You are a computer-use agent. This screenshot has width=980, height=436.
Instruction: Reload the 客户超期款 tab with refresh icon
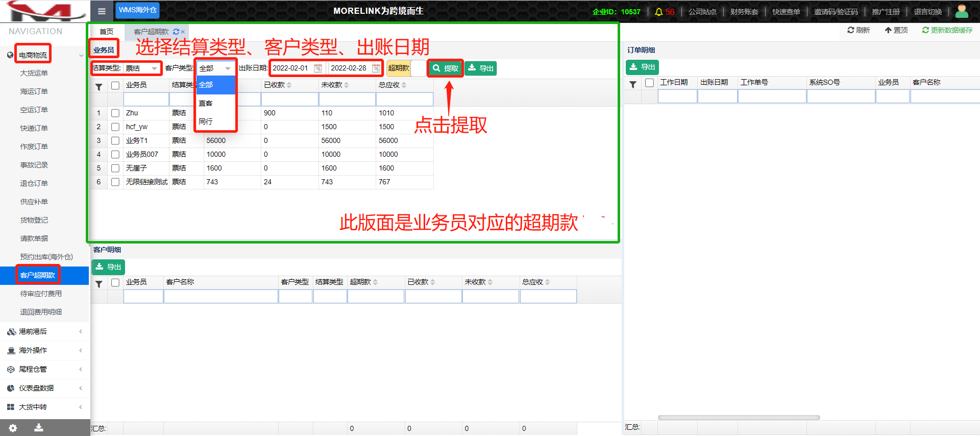(x=176, y=32)
